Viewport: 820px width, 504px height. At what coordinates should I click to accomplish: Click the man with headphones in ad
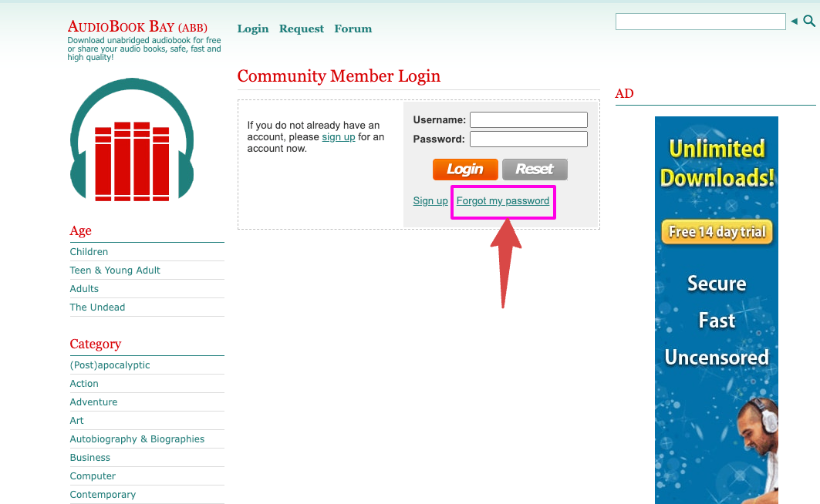click(758, 449)
